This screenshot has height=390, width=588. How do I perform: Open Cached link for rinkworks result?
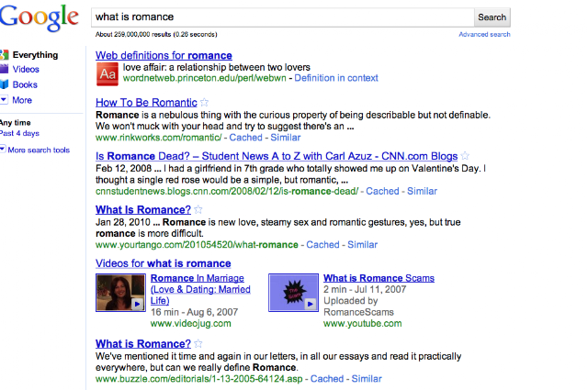(245, 138)
